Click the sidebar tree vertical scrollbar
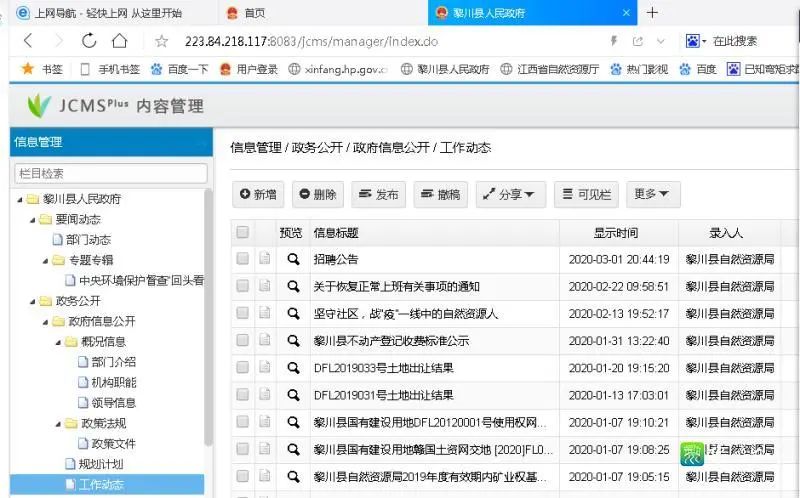800x498 pixels. 208,316
